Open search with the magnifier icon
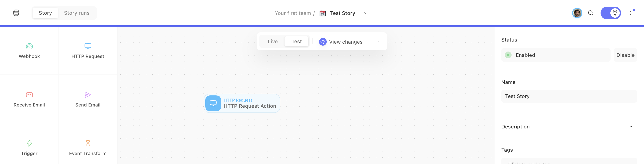The height and width of the screenshot is (164, 644). (x=591, y=13)
